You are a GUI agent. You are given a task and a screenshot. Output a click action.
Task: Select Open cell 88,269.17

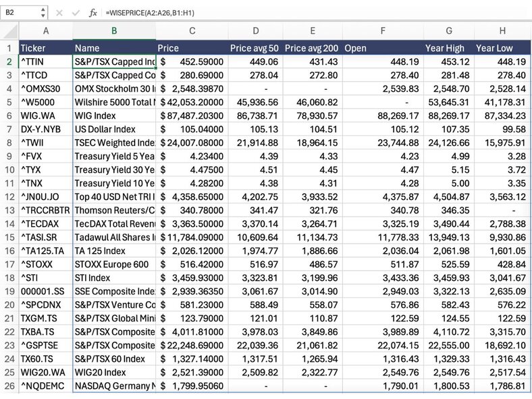click(383, 115)
